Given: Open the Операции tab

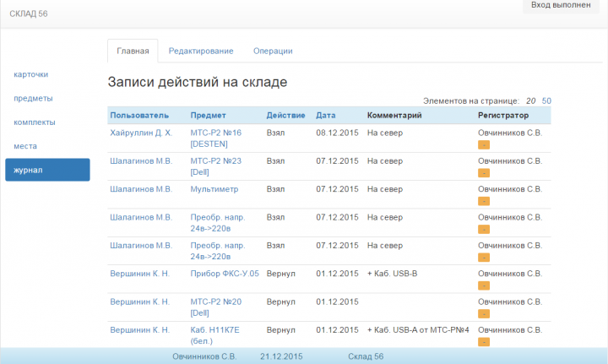Looking at the screenshot, I should point(273,51).
